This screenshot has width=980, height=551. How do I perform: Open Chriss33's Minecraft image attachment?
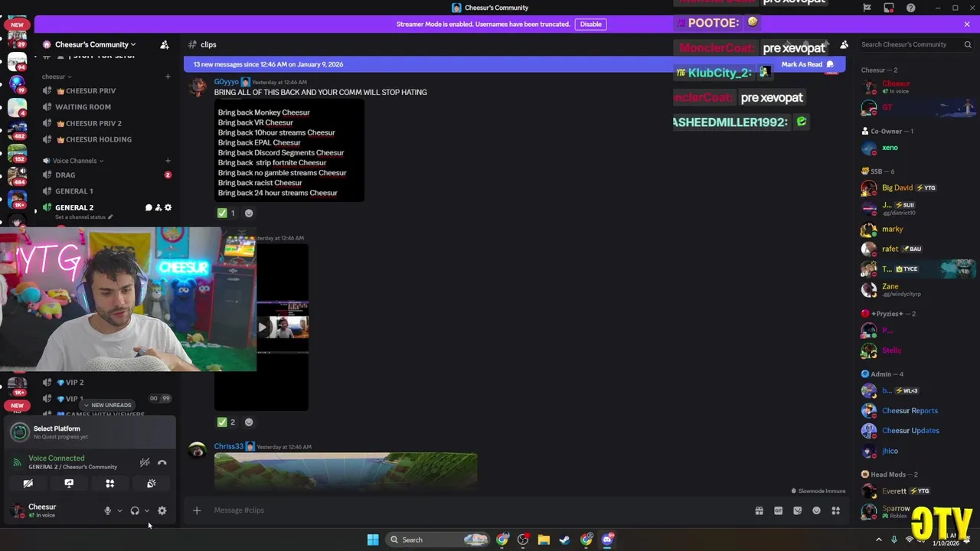point(345,470)
